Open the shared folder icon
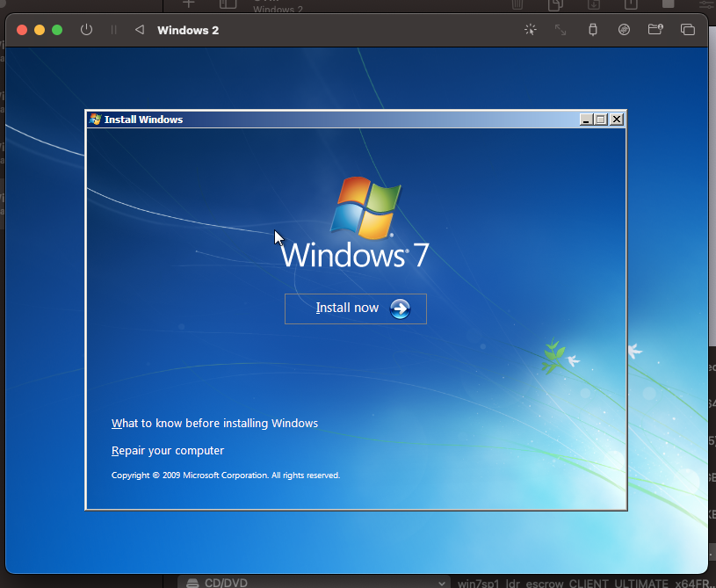 655,30
